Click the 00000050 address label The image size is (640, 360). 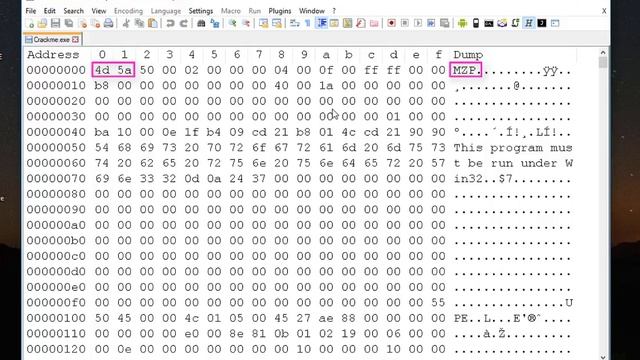point(56,148)
